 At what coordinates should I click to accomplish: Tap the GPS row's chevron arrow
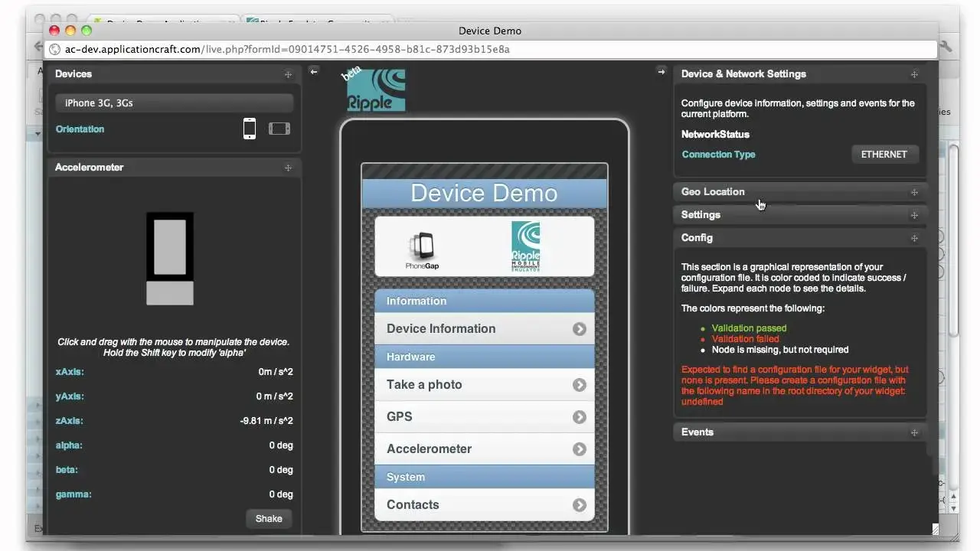[580, 416]
